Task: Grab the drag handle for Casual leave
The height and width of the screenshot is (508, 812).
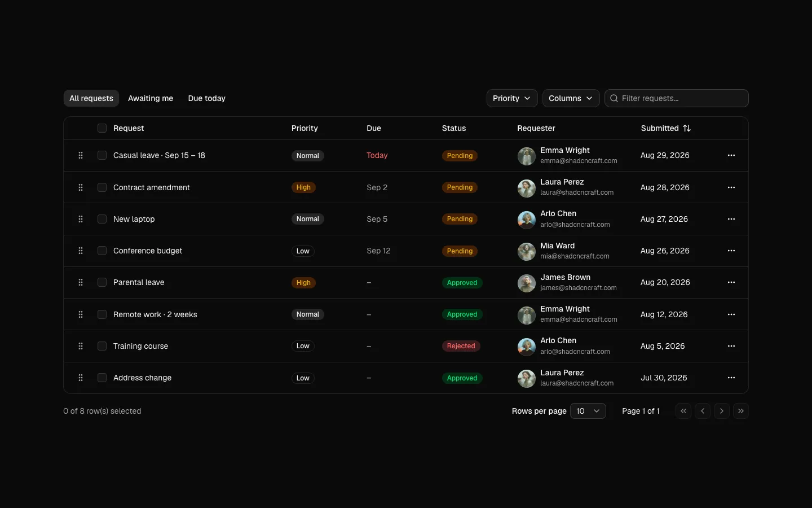Action: 81,155
